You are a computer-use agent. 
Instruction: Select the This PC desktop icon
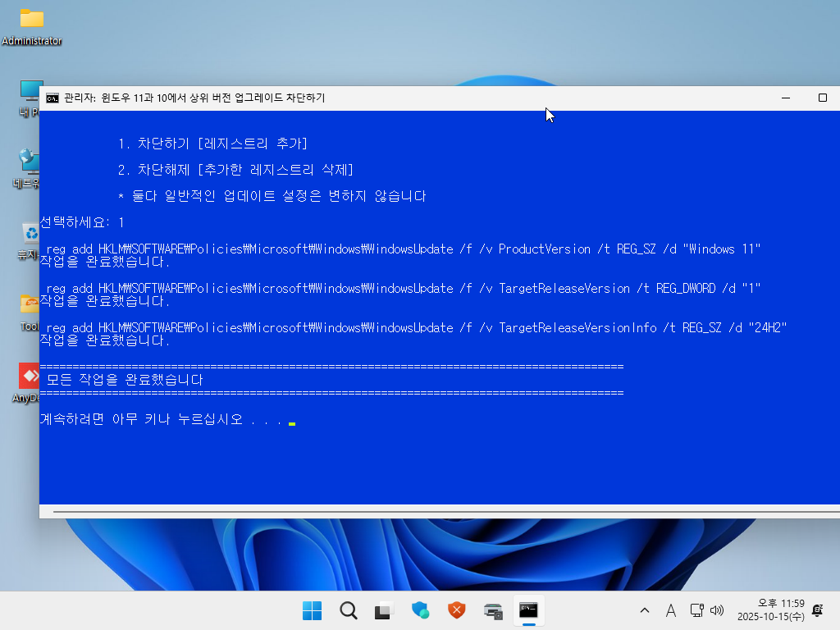[x=30, y=98]
